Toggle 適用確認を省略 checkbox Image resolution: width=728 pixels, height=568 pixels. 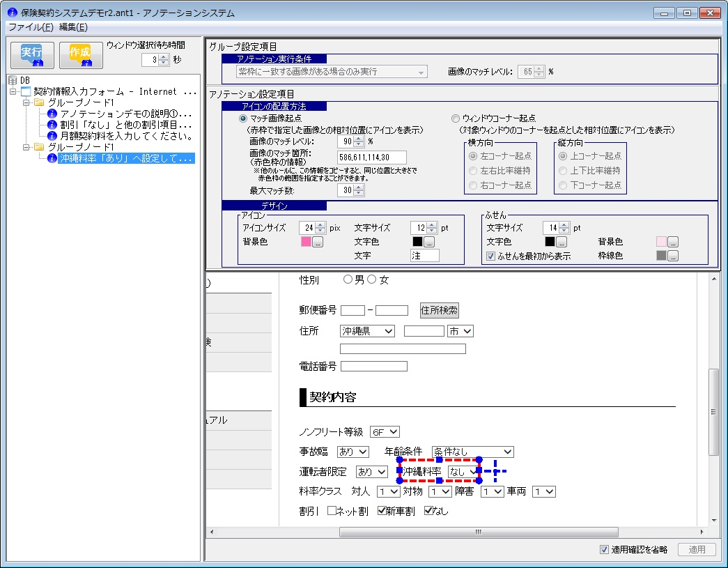(x=604, y=550)
